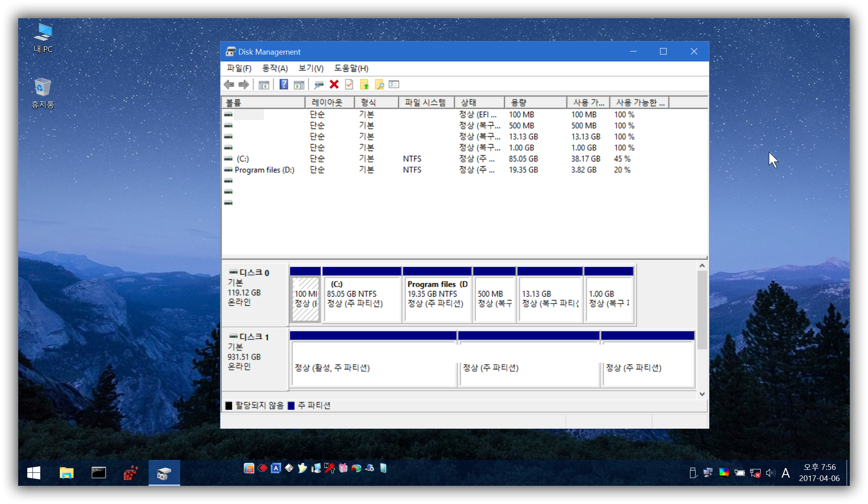This screenshot has width=868, height=504.
Task: Open the 파일(F) menu
Action: [239, 68]
